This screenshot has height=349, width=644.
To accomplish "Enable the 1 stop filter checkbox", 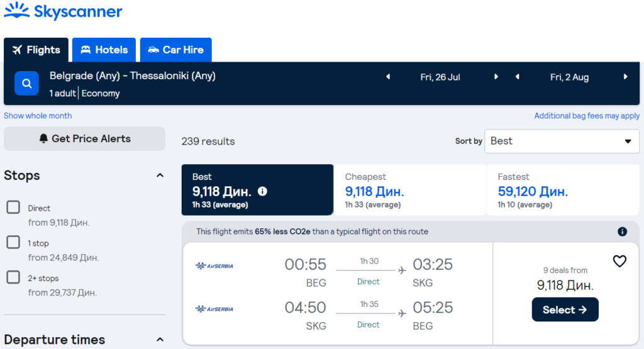I will 13,243.
